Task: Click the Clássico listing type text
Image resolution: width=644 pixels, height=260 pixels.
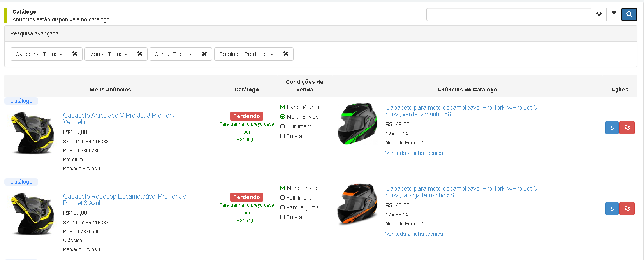Action: [72, 241]
